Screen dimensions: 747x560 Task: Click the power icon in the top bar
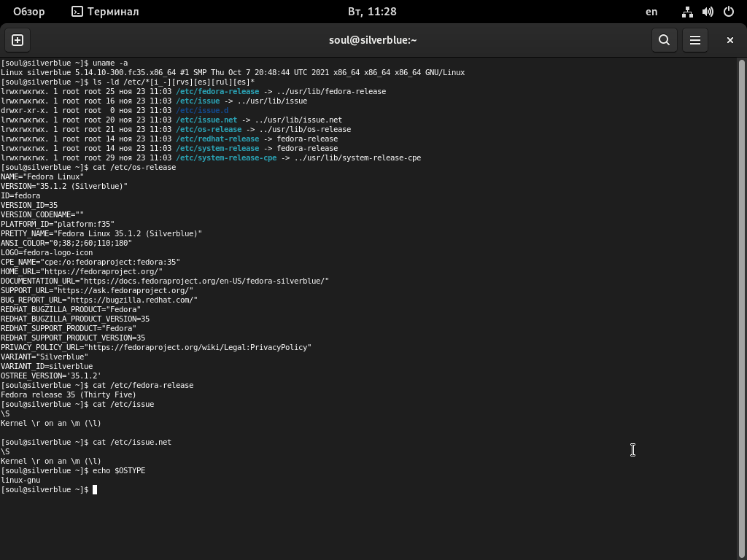point(729,12)
